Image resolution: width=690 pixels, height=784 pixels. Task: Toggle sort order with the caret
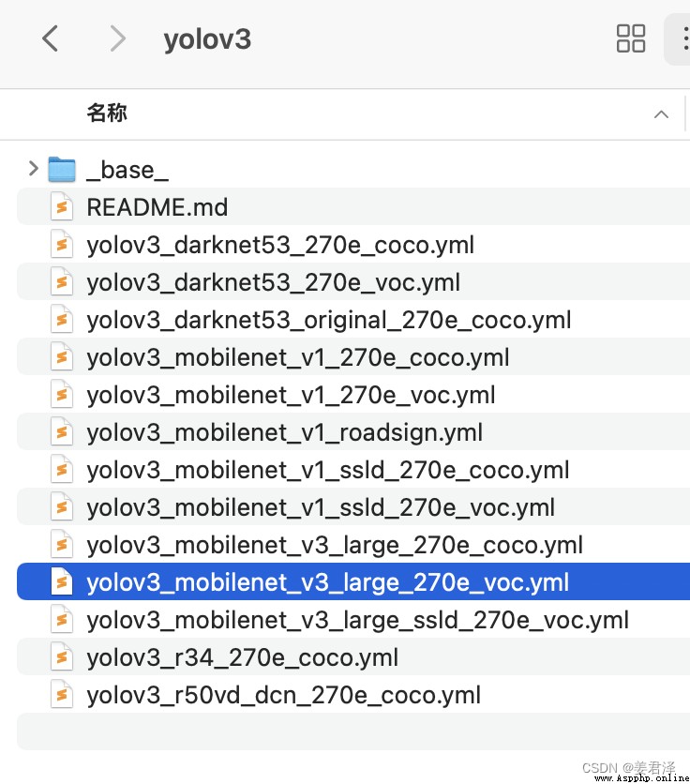point(661,114)
